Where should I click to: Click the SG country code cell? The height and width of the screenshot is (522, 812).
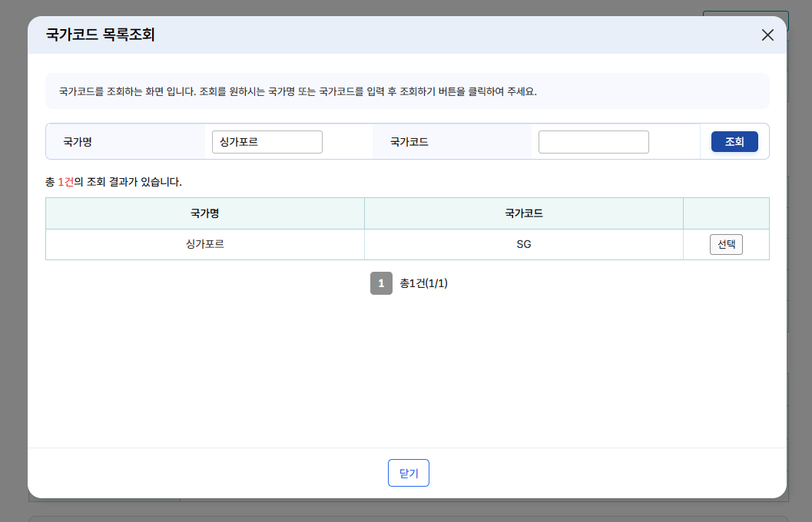click(523, 243)
